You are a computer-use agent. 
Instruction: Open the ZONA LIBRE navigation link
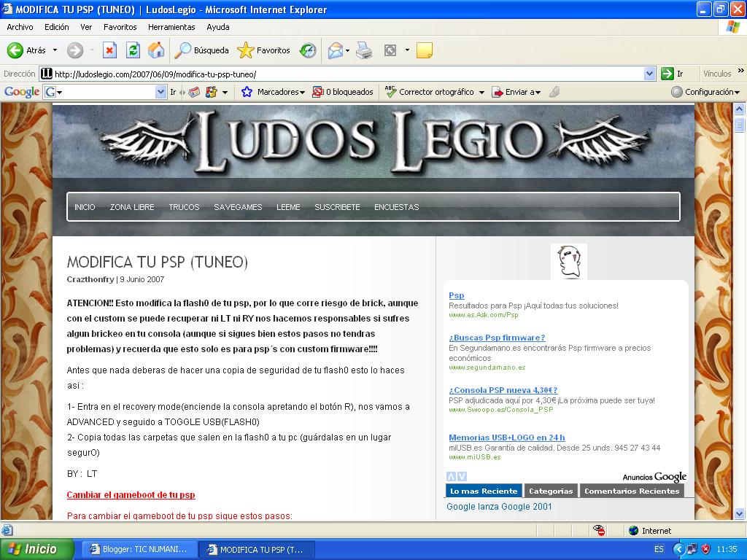[132, 207]
